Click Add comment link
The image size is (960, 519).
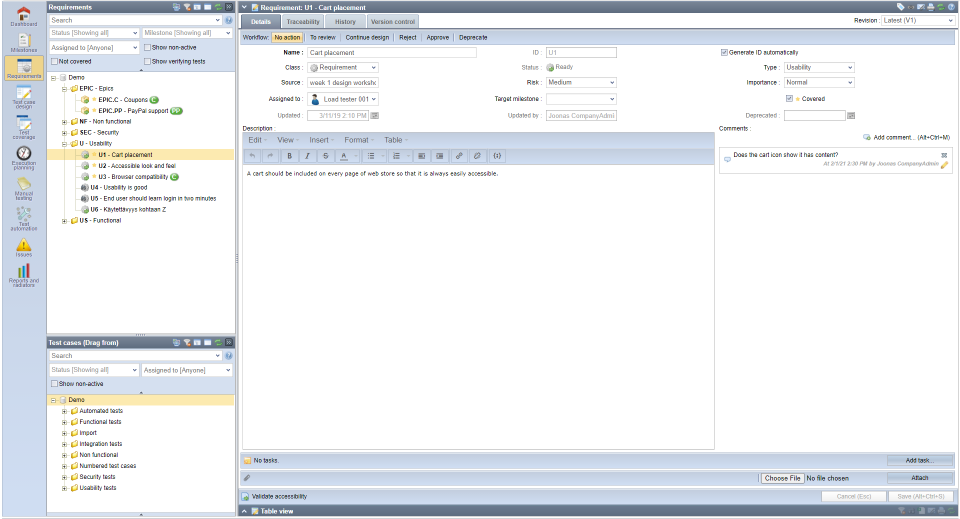point(907,138)
